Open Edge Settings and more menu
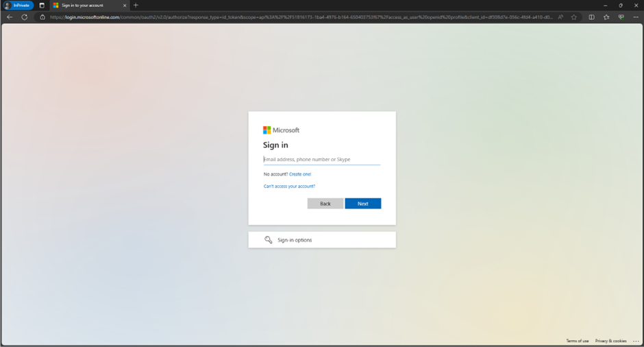644x347 pixels. coord(636,17)
